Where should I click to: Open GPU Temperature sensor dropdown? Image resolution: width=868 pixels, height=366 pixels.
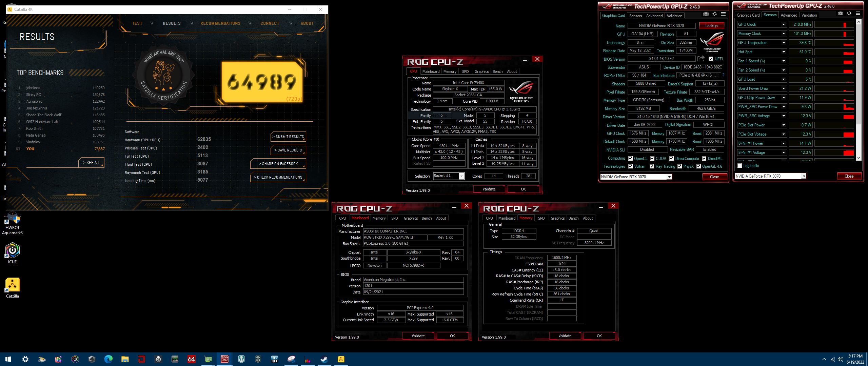pos(784,43)
